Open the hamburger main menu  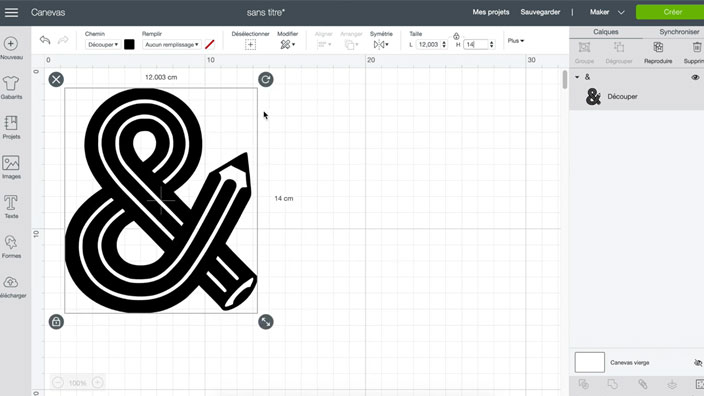(x=11, y=12)
